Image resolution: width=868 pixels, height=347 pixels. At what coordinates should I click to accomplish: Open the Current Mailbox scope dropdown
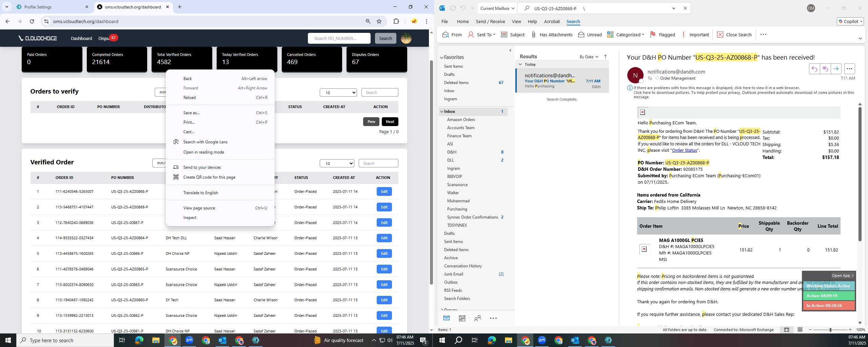(497, 8)
